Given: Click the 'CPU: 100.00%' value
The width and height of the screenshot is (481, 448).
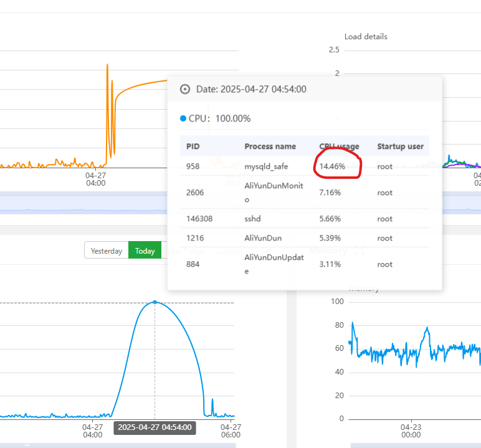Looking at the screenshot, I should click(x=233, y=118).
